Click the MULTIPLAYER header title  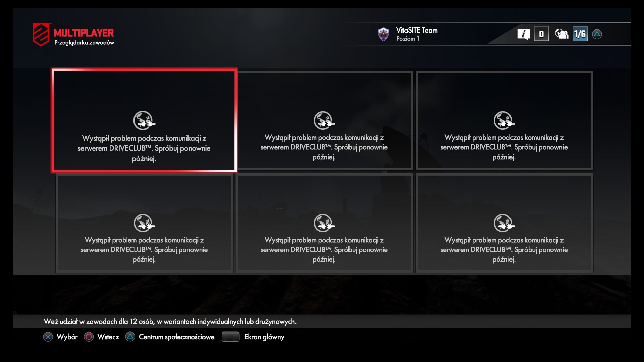point(84,33)
